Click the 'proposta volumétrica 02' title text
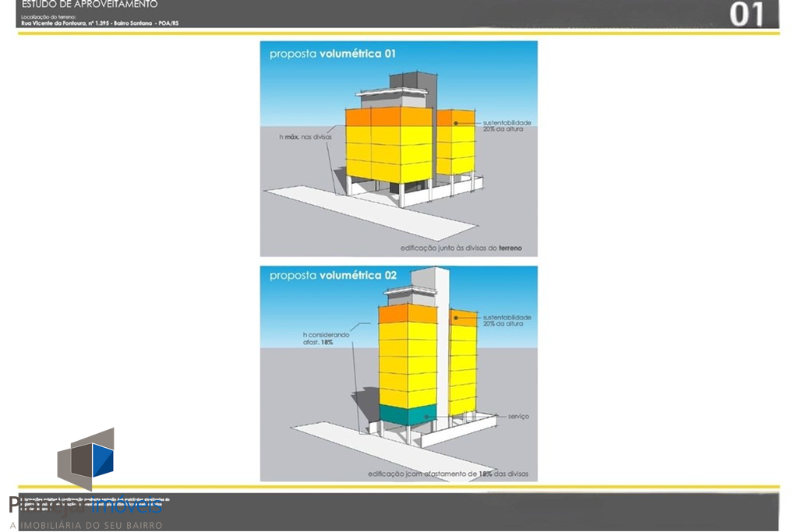This screenshot has width=798, height=532. (333, 276)
